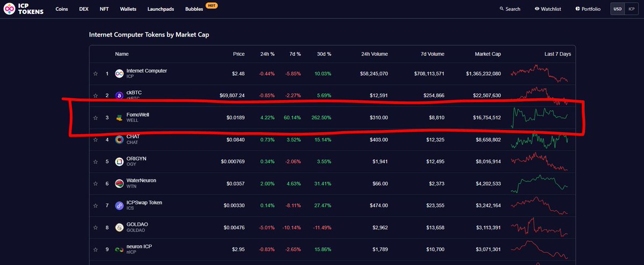Click the Portfolio pie icon
Viewport: 644px width, 265px height.
(577, 9)
